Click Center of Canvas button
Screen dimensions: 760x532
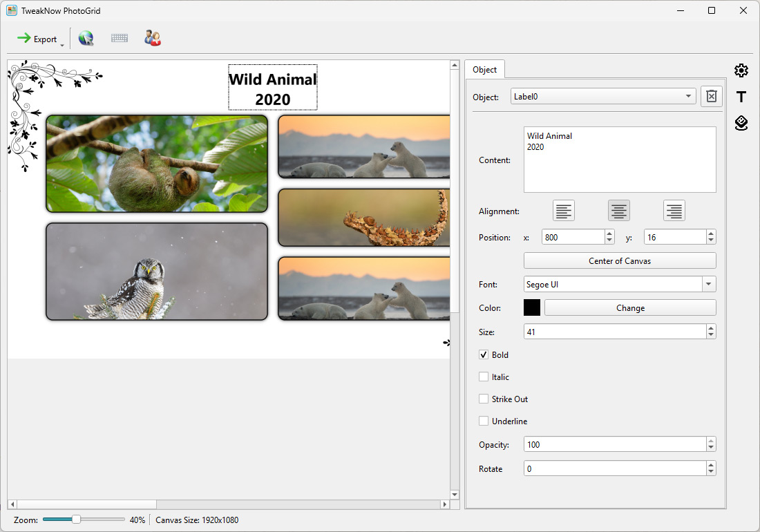(620, 260)
